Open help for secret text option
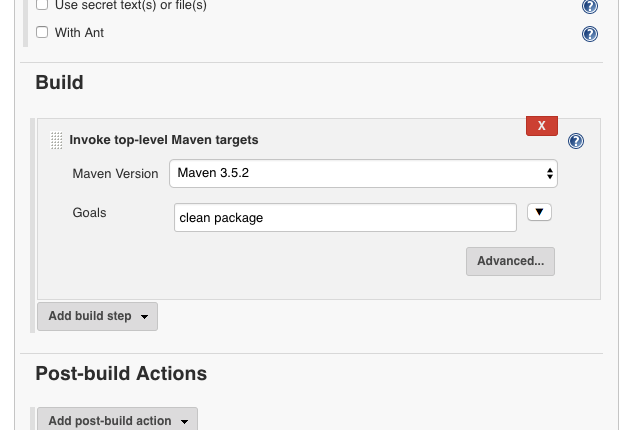Viewport: 633px width, 430px height. tap(590, 6)
